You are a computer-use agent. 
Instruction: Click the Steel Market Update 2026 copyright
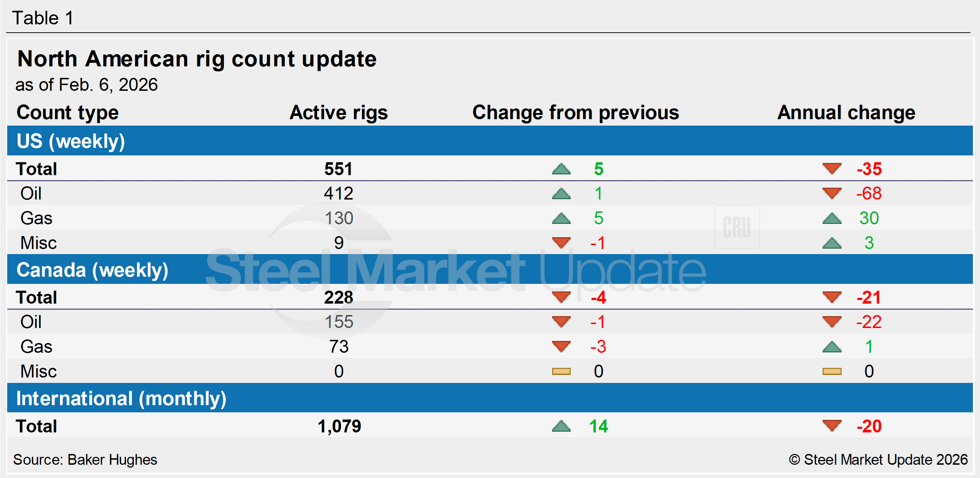click(878, 460)
